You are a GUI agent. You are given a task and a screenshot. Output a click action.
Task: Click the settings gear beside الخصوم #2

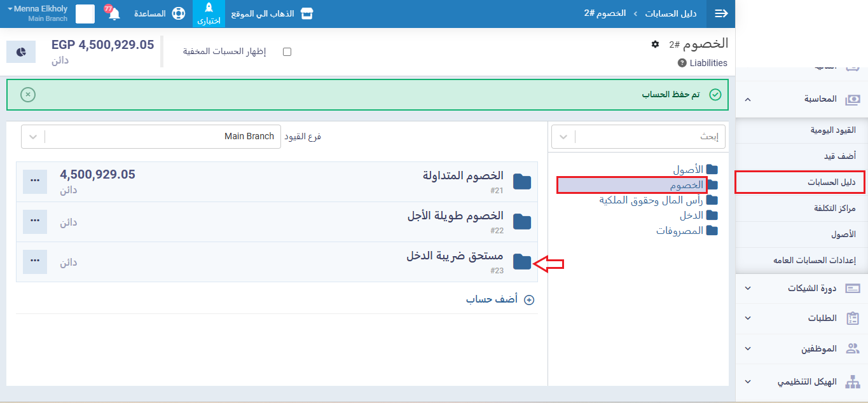pyautogui.click(x=655, y=44)
